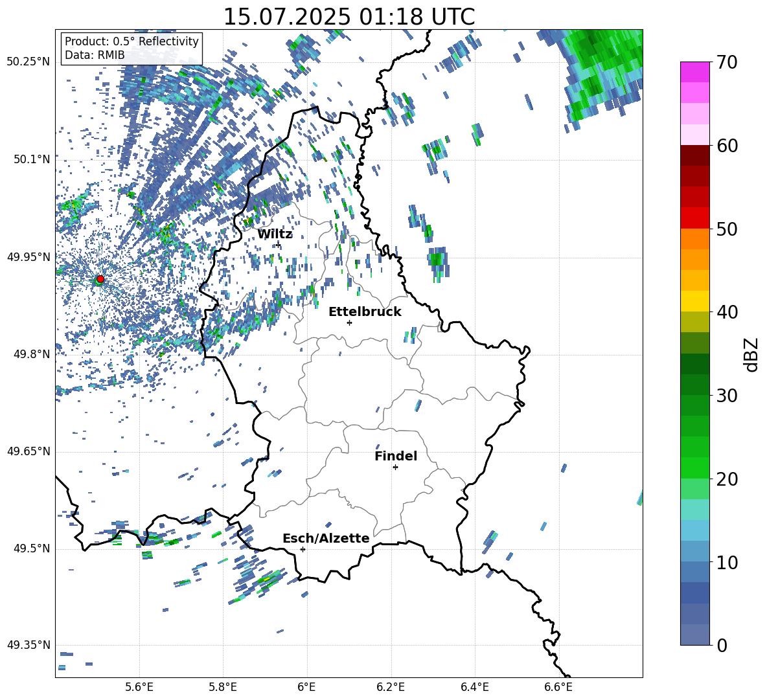Click the magenta swatch at colorbar top

(x=695, y=72)
